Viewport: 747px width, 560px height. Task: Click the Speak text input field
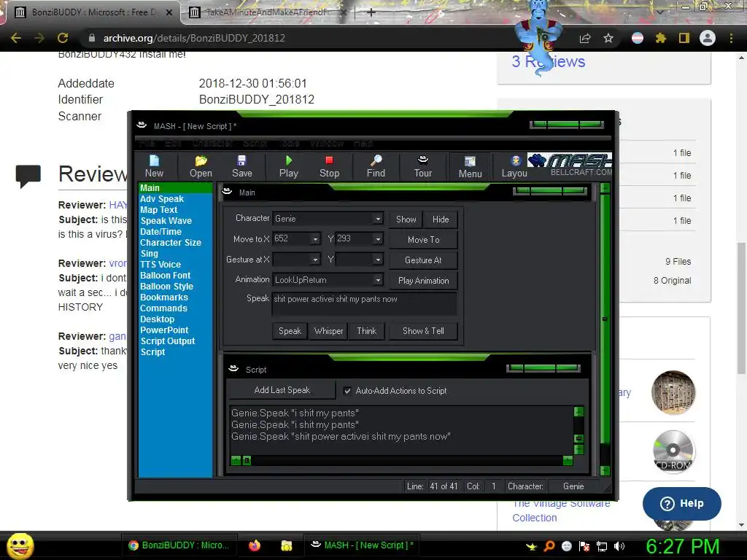tap(365, 303)
